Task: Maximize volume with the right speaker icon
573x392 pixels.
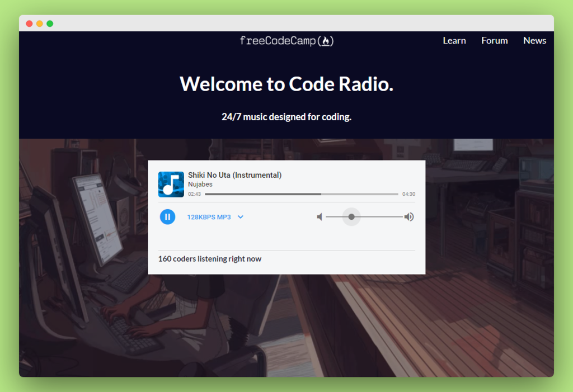Action: pos(409,217)
